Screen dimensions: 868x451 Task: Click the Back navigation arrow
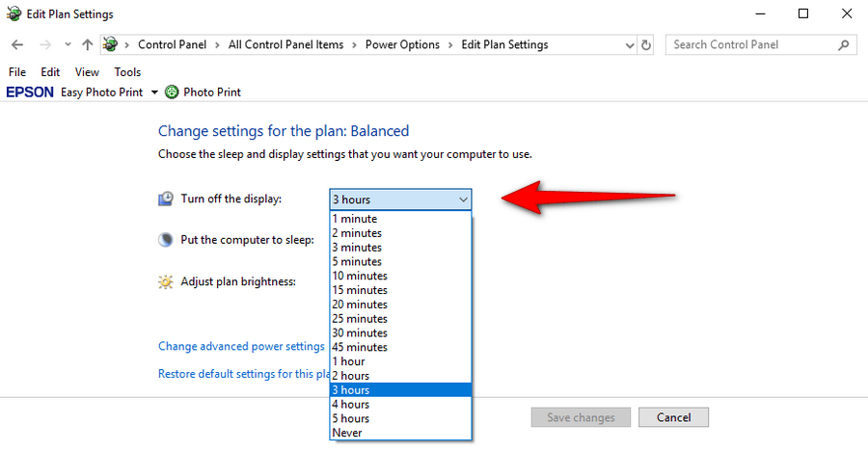coord(17,45)
